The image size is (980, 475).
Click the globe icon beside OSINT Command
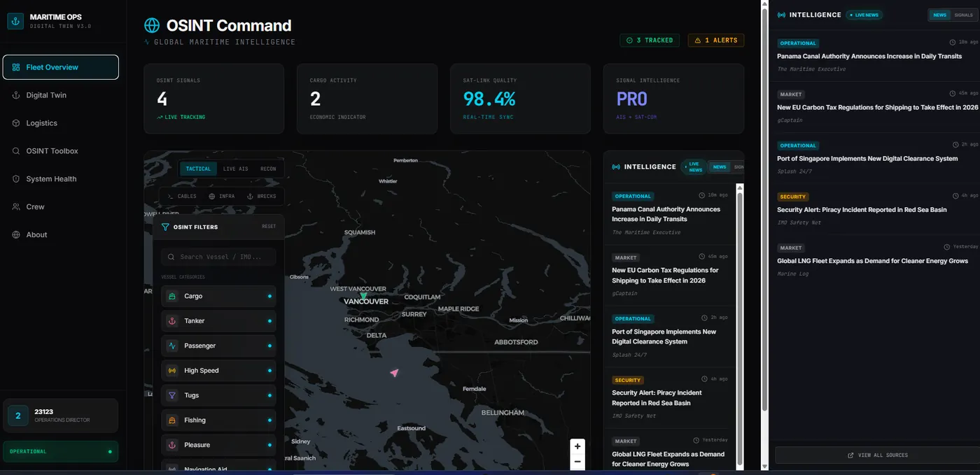click(152, 26)
